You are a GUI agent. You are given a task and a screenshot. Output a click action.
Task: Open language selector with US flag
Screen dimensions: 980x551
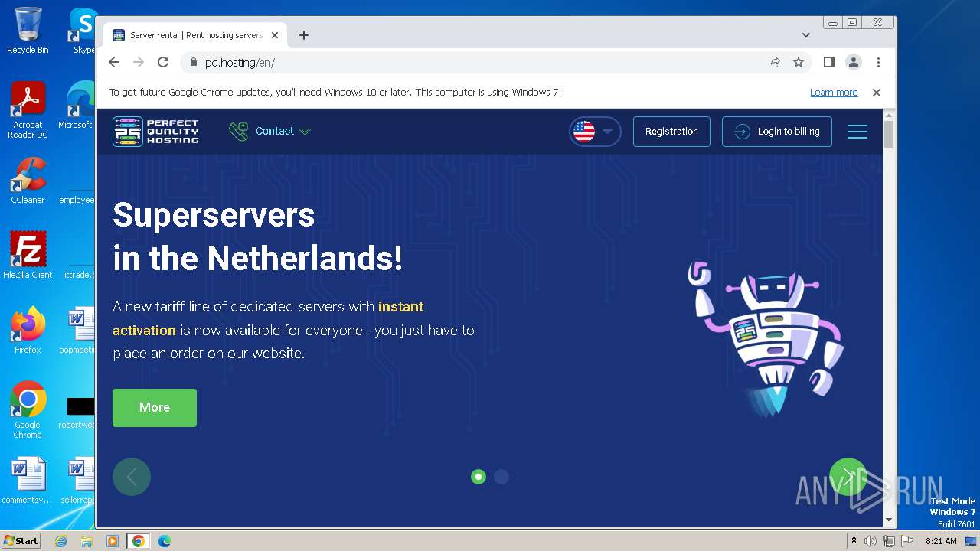(595, 132)
